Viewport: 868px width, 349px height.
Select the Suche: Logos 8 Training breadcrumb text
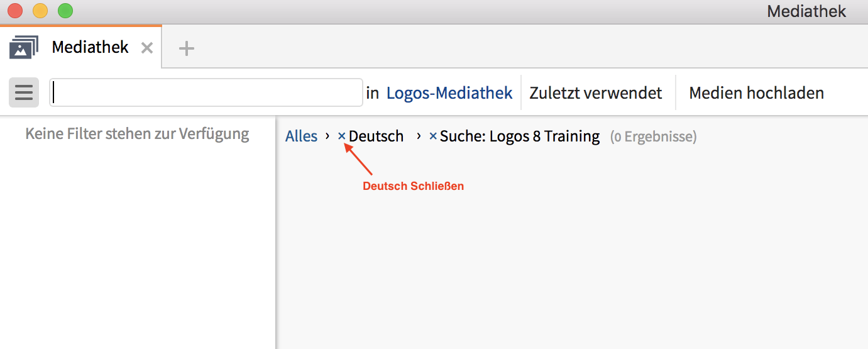tap(520, 136)
